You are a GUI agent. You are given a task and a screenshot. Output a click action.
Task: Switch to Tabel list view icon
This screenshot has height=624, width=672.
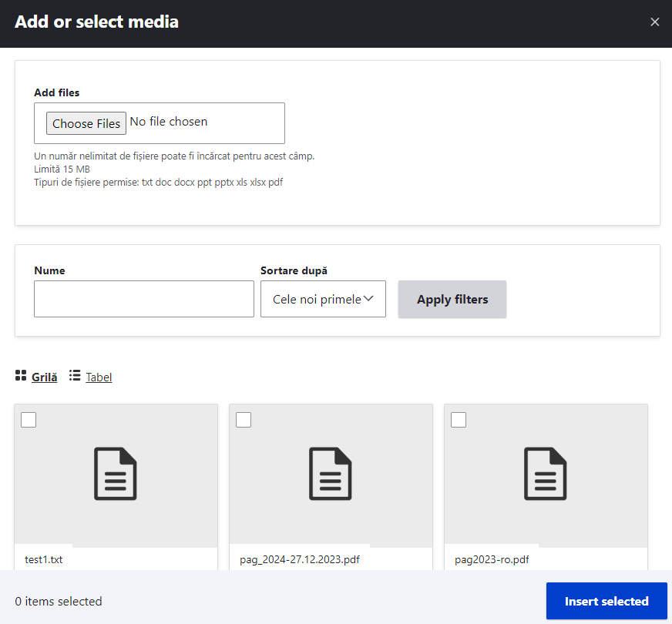(76, 376)
